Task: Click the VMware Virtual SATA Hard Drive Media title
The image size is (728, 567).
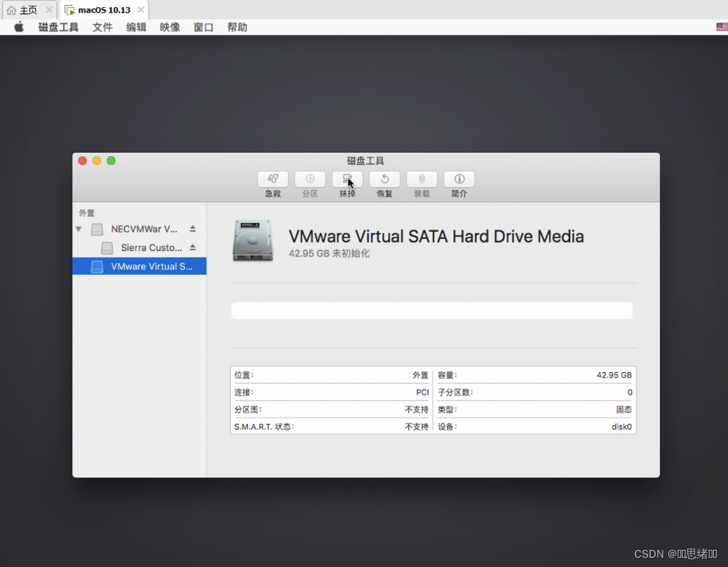Action: pyautogui.click(x=436, y=237)
